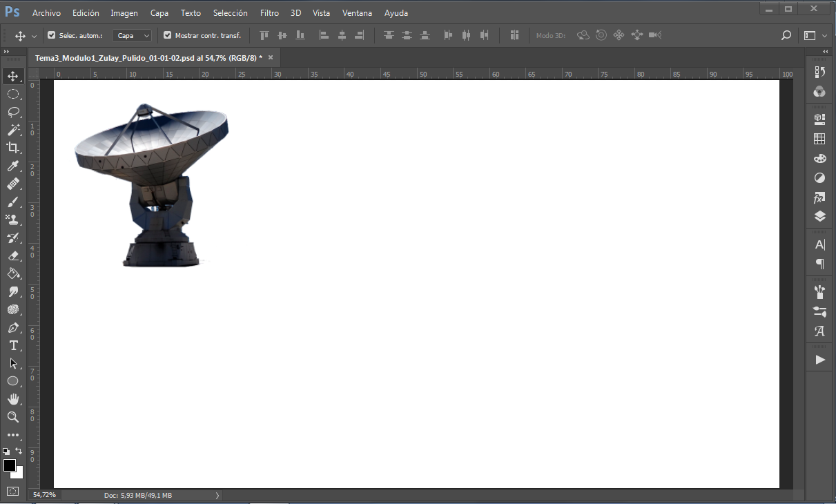Viewport: 836px width, 504px height.
Task: Open the Capa menu
Action: tap(159, 13)
